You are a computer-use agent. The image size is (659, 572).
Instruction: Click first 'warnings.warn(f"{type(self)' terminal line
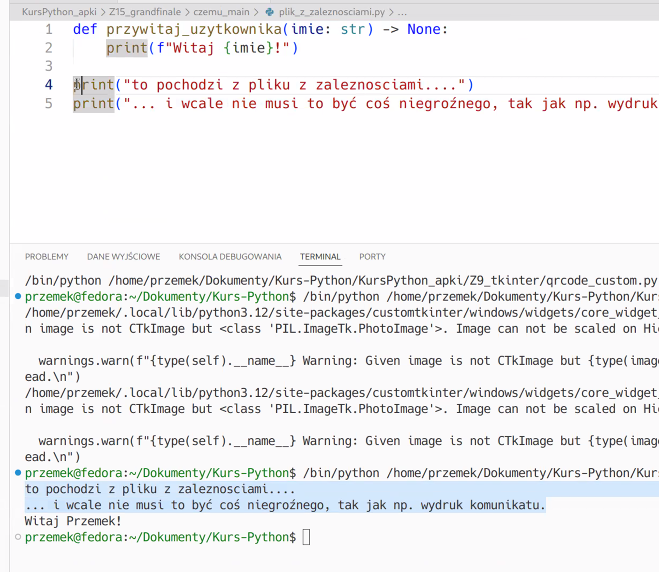point(348,361)
